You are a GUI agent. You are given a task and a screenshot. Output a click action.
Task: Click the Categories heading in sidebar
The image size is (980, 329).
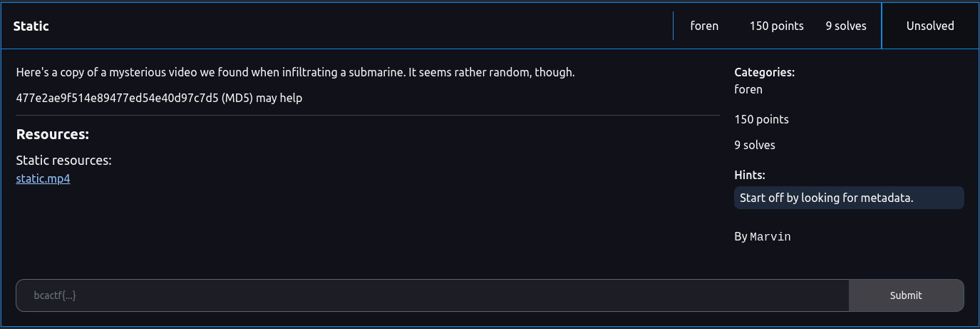(x=764, y=72)
